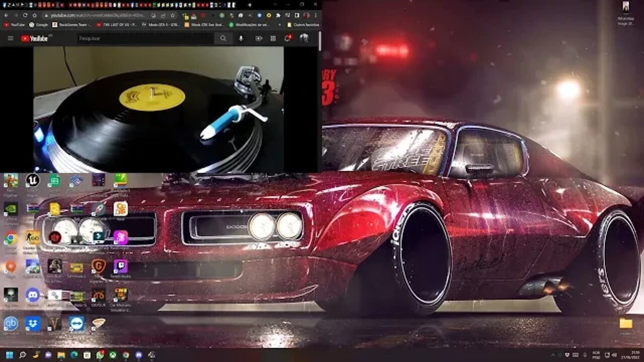Viewport: 644px width, 362px height.
Task: Open the YouTube bookmark in bookmarks bar
Action: click(15, 24)
